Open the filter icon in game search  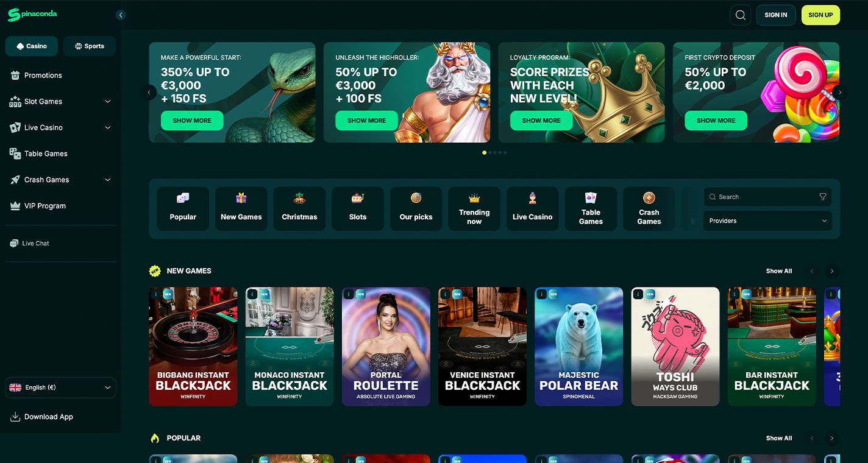point(823,197)
